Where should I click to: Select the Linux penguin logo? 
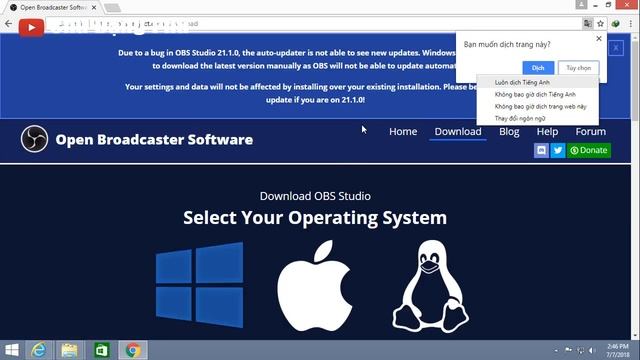431,287
